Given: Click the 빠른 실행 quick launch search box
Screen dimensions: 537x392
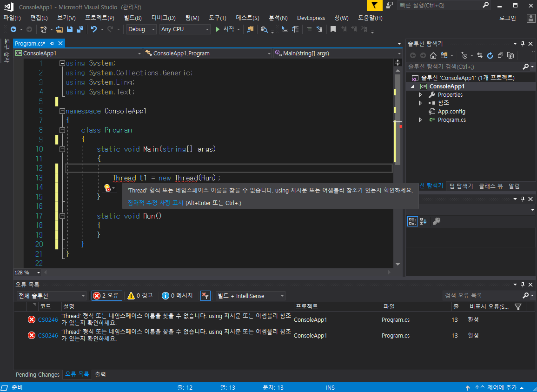Looking at the screenshot, I should click(x=444, y=6).
